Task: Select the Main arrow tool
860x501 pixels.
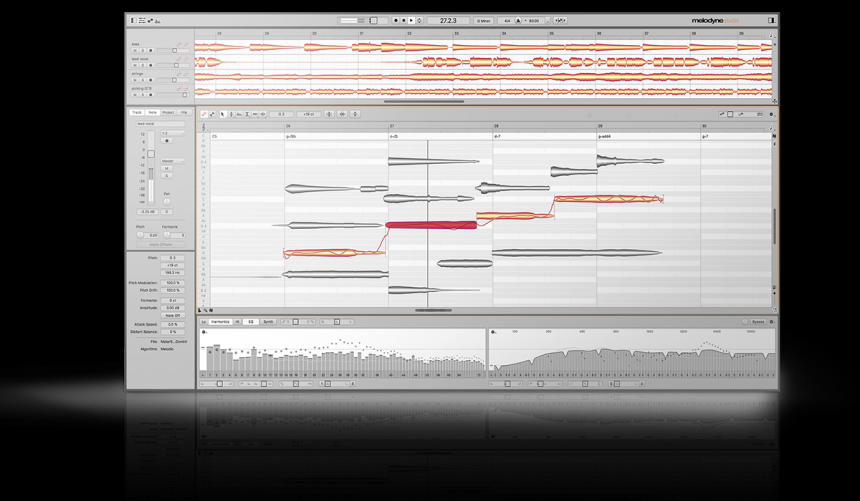Action: click(223, 114)
